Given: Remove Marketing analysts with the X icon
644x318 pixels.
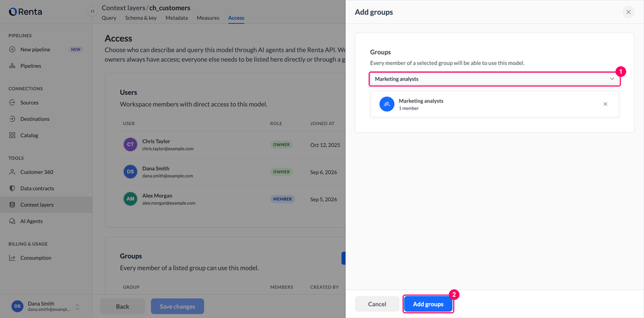Looking at the screenshot, I should (x=605, y=104).
